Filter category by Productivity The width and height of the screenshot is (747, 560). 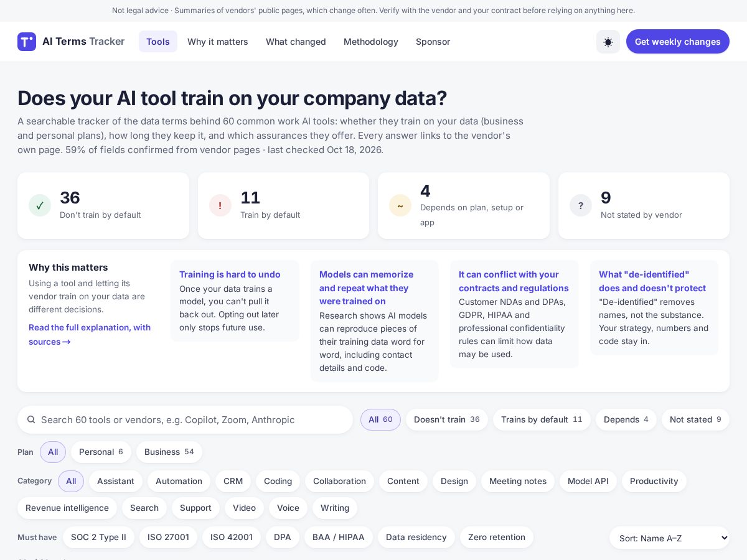tap(654, 481)
